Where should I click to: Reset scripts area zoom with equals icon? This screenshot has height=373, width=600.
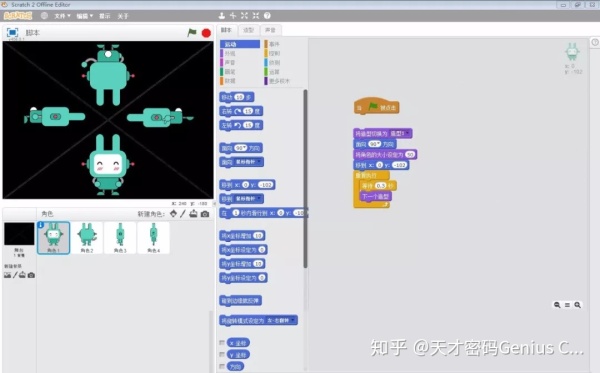click(567, 305)
